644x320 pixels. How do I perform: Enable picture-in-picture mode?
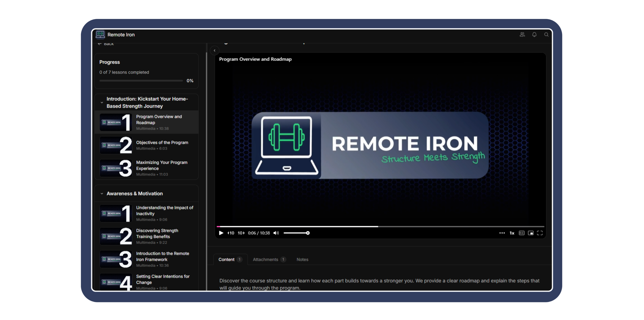(531, 233)
